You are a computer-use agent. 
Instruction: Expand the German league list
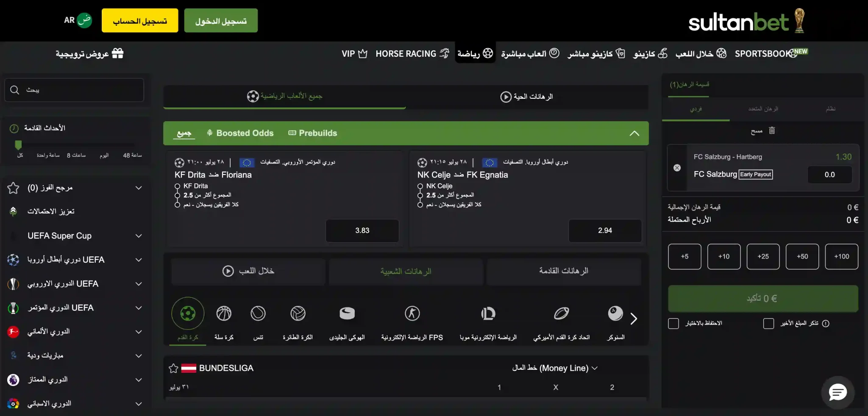pyautogui.click(x=139, y=332)
